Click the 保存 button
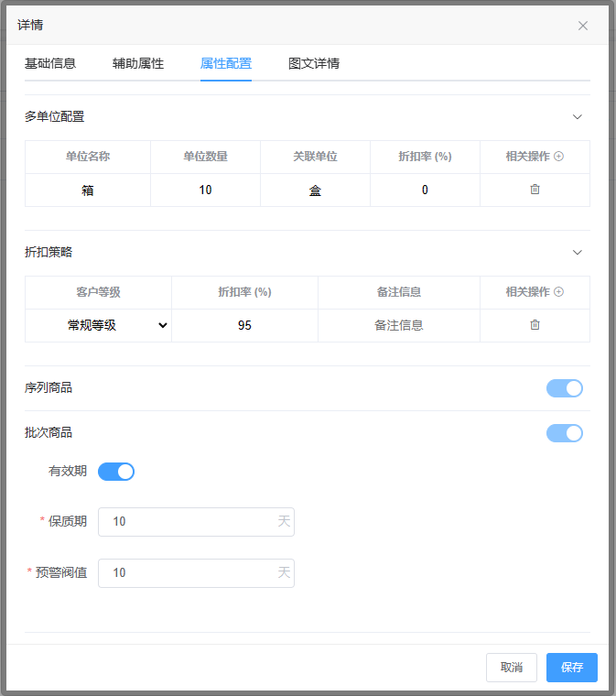 (571, 668)
